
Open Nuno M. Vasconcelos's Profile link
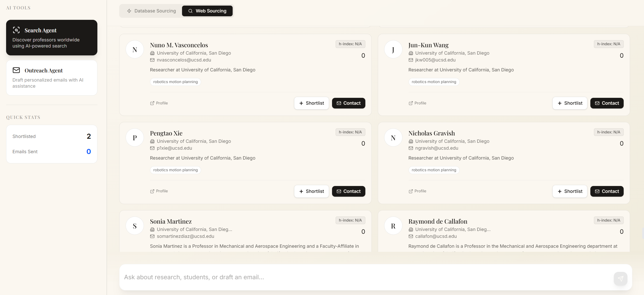(159, 103)
